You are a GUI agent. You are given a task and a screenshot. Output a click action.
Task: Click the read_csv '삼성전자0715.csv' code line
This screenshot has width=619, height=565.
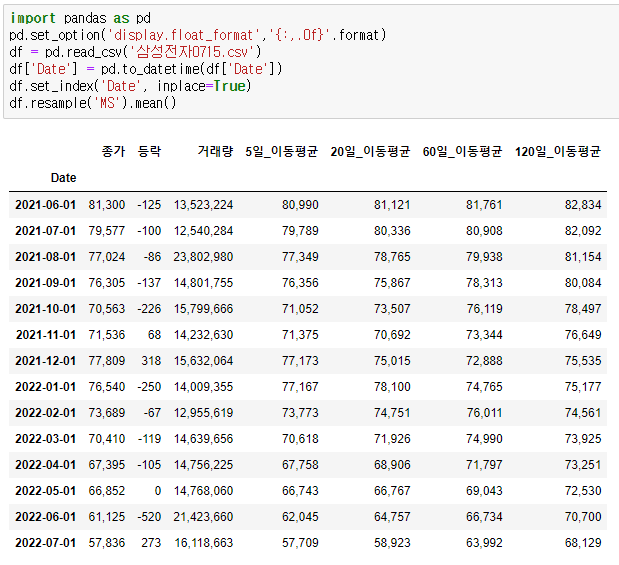135,52
